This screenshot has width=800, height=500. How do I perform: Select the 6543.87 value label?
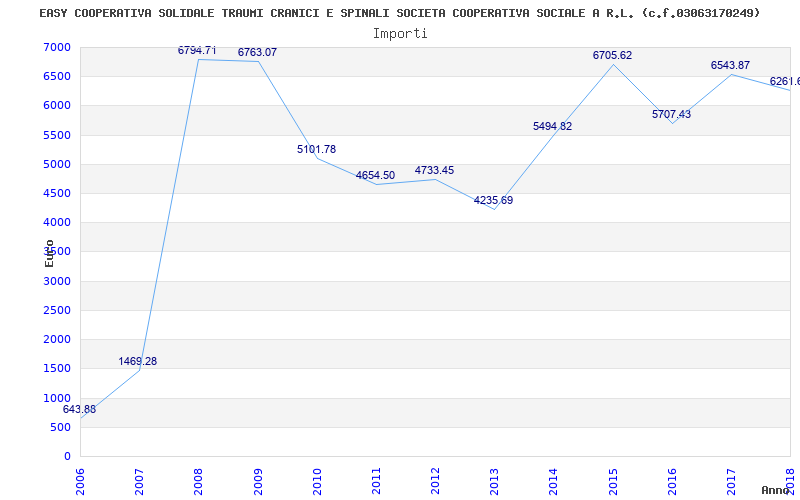click(730, 65)
